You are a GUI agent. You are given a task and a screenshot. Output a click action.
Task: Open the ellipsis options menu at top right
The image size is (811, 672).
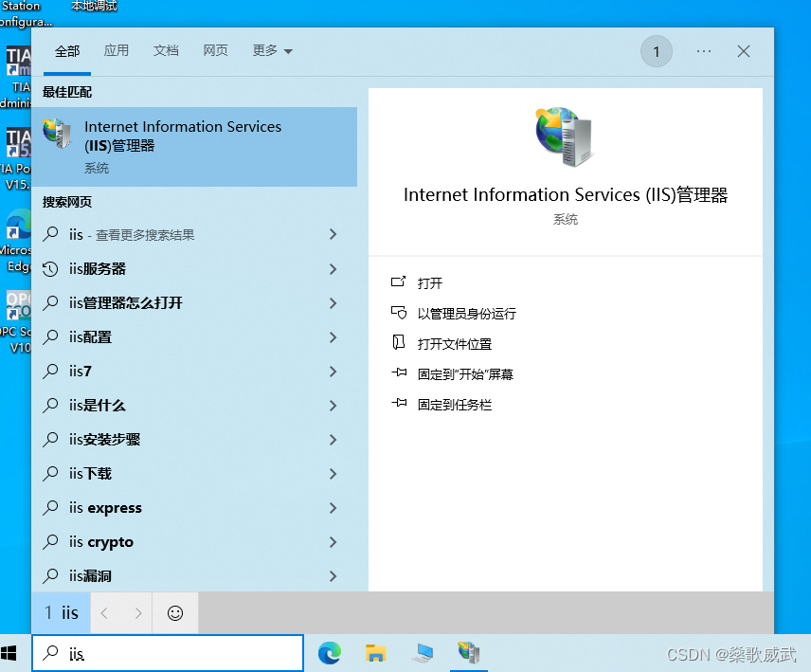(702, 51)
